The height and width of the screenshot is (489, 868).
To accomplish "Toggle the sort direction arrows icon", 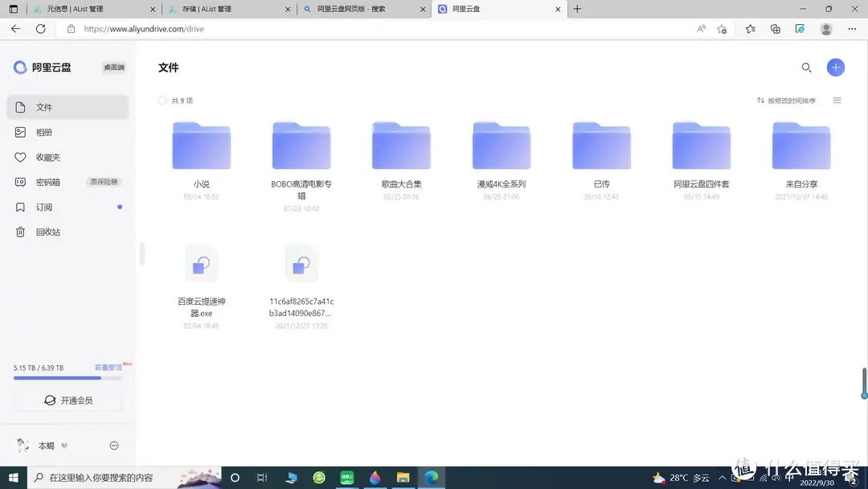I will [760, 100].
